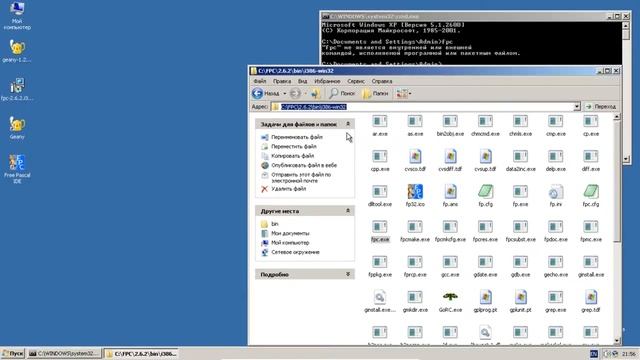Select the cvsdiff.tdf file icon
The width and height of the screenshot is (640, 360).
click(x=450, y=156)
